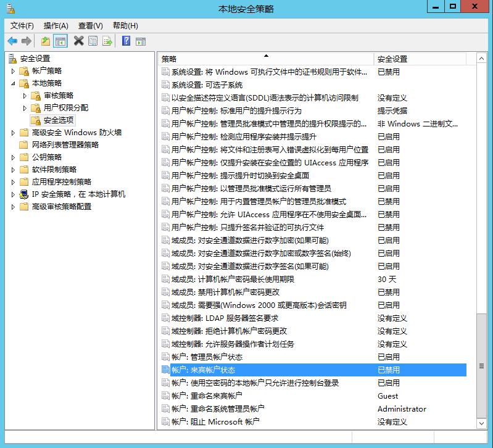Click the 安全设置 root node icon
This screenshot has width=493, height=448.
[x=12, y=59]
